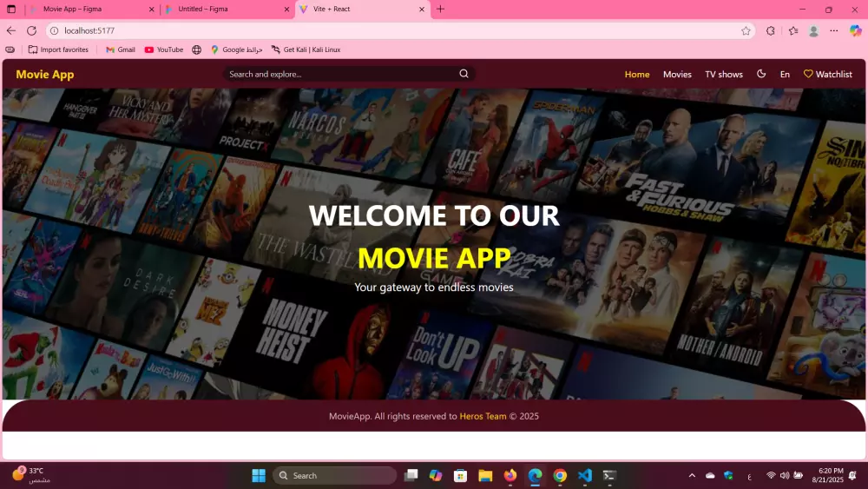Click the browser back arrow

point(11,30)
